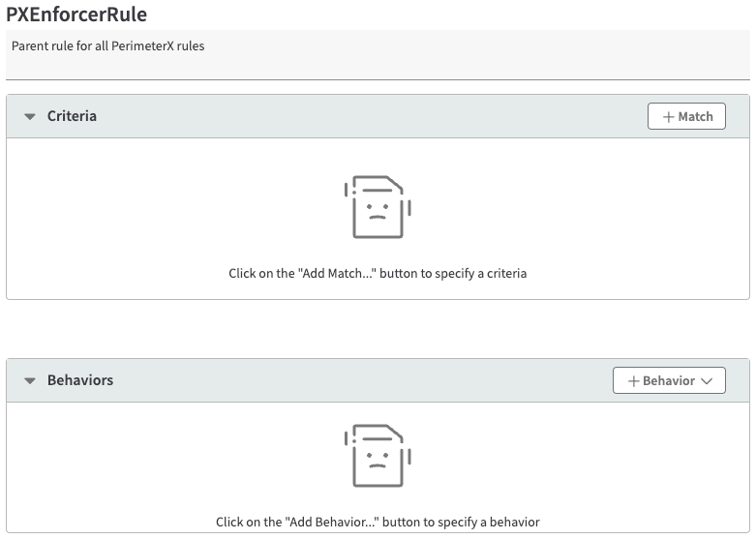Screen dimensions: 756x539
Task: Open the Behavior dropdown chevron
Action: coord(707,381)
